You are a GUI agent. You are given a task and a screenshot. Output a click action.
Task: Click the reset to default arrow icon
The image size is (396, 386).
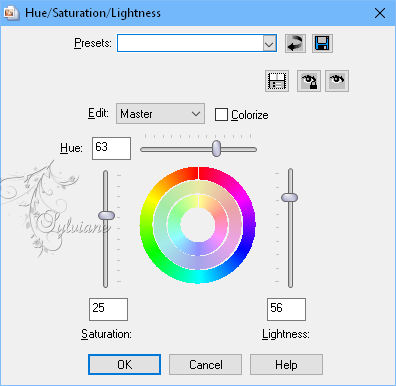click(295, 43)
